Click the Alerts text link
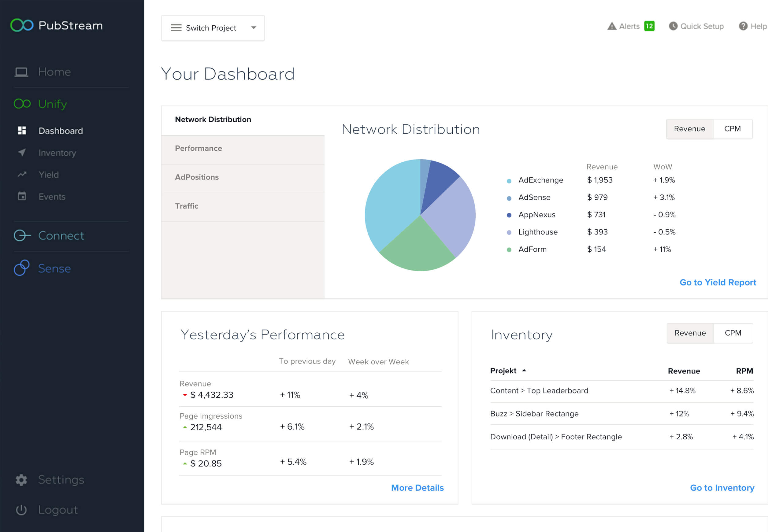The width and height of the screenshot is (783, 532). 629,26
